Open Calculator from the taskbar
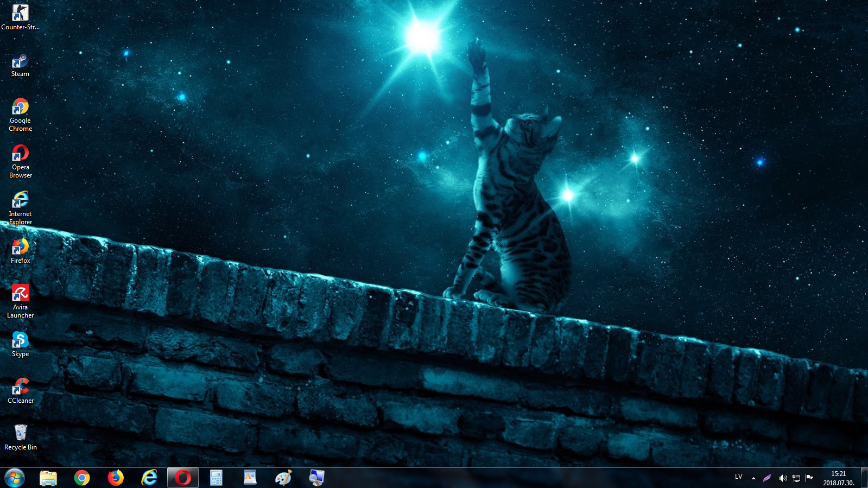The height and width of the screenshot is (488, 868). tap(217, 478)
